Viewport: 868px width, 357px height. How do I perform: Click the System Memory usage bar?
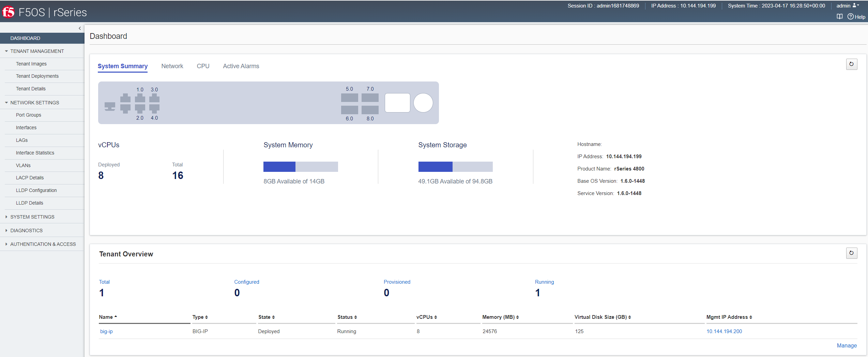point(301,167)
